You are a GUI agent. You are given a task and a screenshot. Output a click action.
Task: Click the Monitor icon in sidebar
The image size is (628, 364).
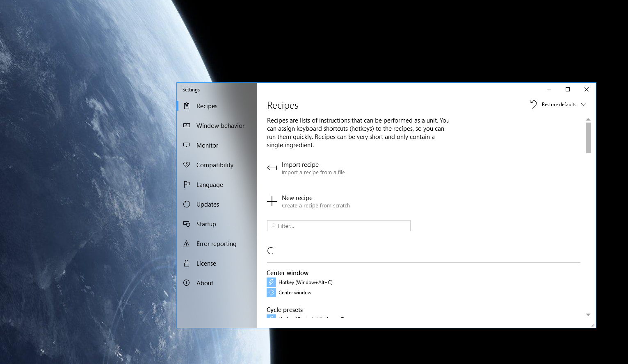pyautogui.click(x=187, y=145)
